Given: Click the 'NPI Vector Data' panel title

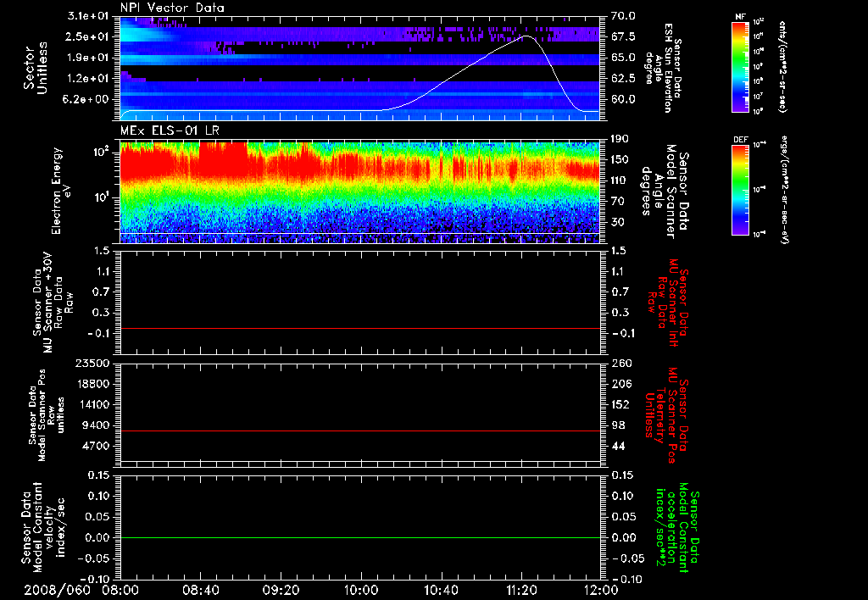Looking at the screenshot, I should [172, 8].
